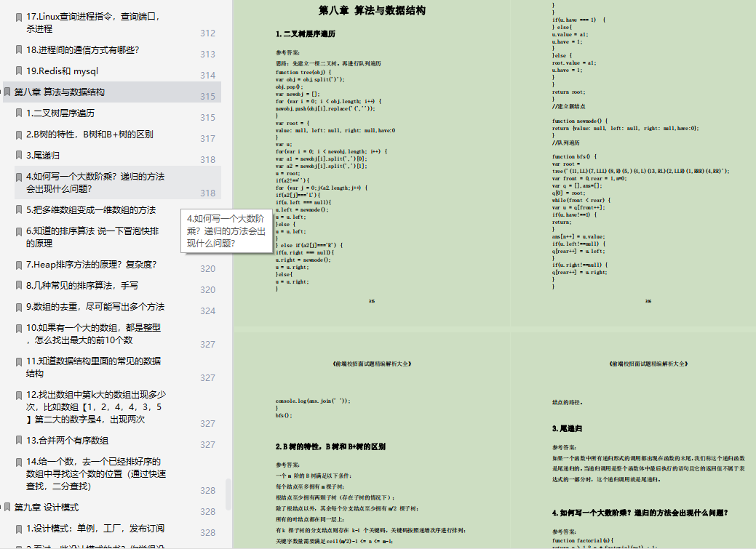Click bookmark icon beside 14.给一个数 entry

click(19, 462)
